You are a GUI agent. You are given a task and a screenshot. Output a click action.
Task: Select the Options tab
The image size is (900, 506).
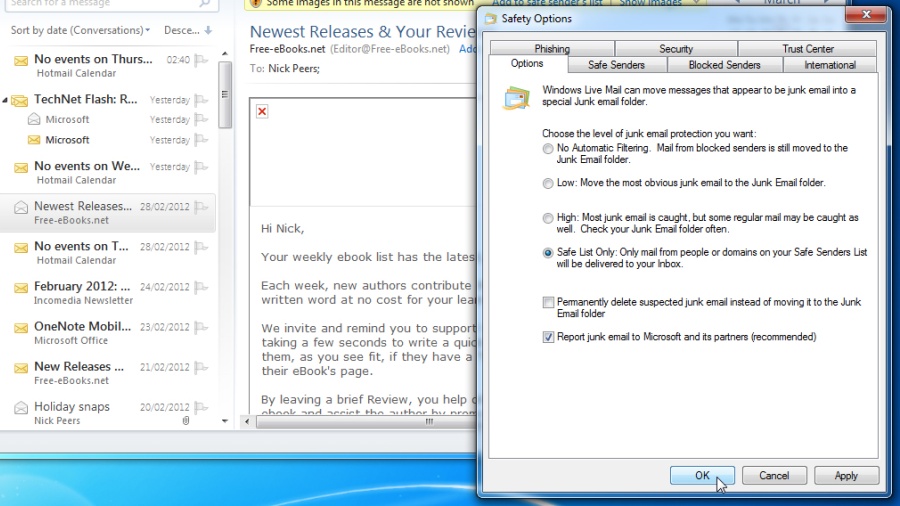527,64
